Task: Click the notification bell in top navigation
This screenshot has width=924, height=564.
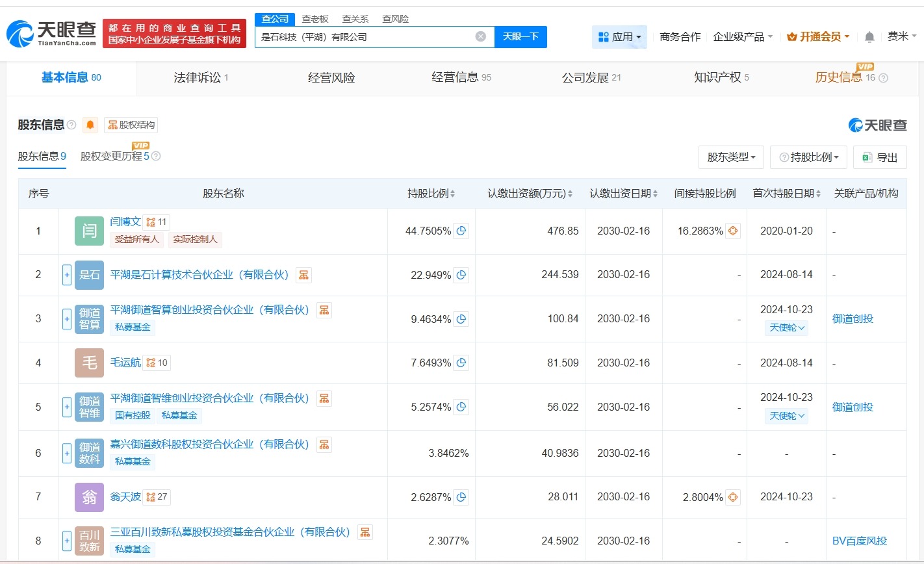Action: point(869,37)
